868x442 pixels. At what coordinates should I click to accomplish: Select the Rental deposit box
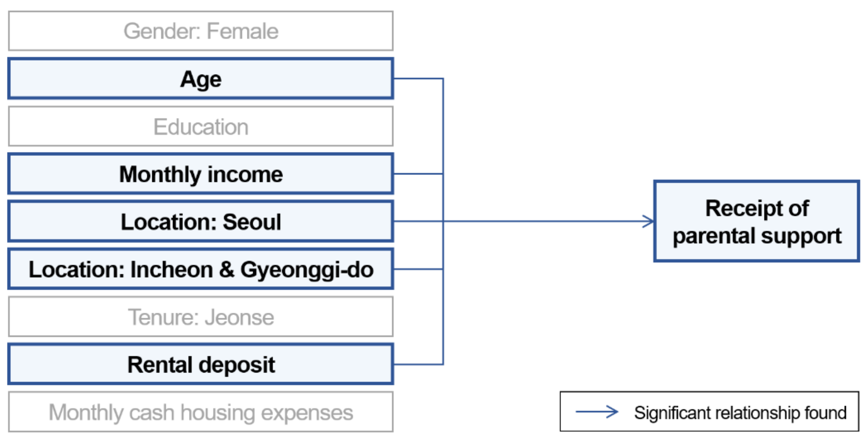(201, 365)
